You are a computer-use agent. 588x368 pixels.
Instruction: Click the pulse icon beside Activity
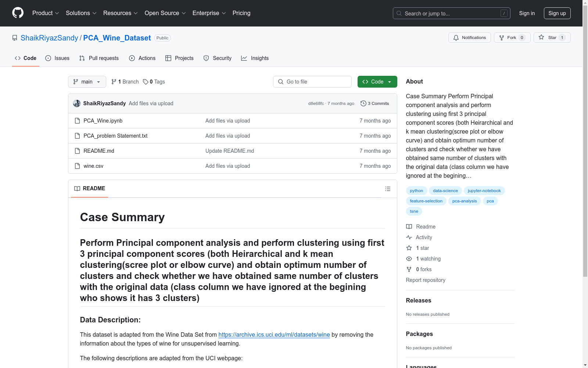(x=409, y=237)
